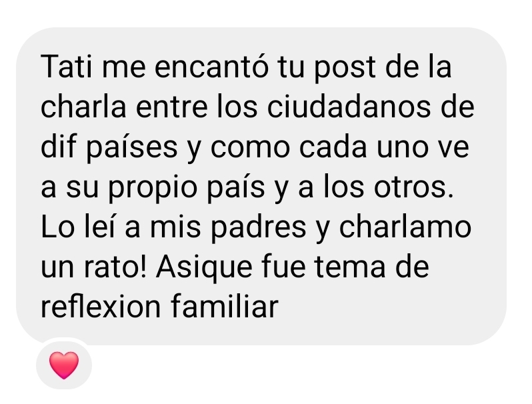Click the word "tema" in the message
The image size is (532, 404).
point(349,267)
